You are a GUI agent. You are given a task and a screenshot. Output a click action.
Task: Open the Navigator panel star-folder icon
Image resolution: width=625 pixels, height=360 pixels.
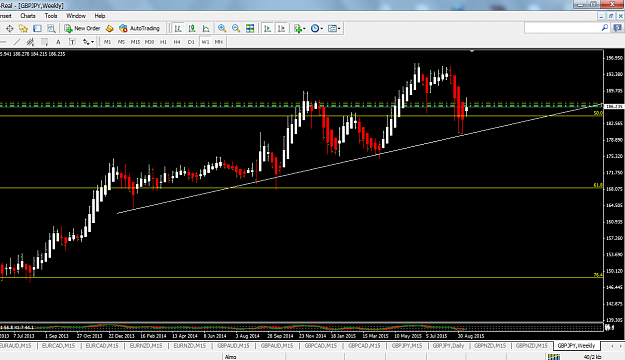coord(23,28)
